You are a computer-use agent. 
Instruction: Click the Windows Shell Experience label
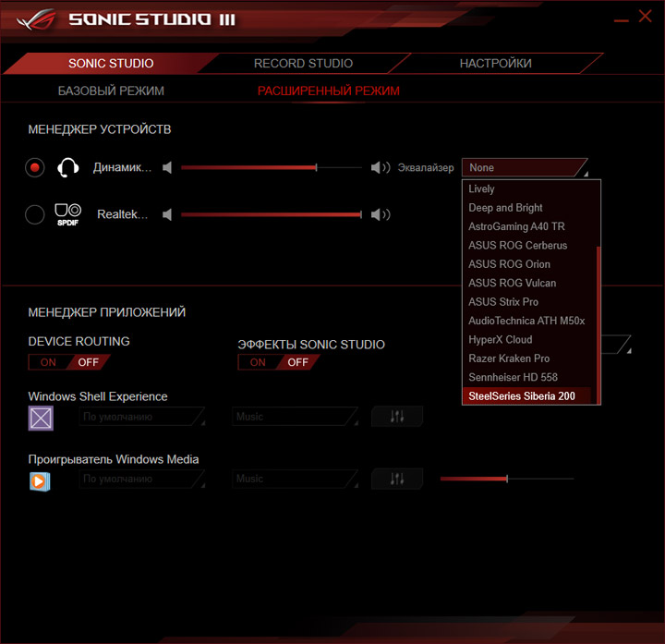98,396
